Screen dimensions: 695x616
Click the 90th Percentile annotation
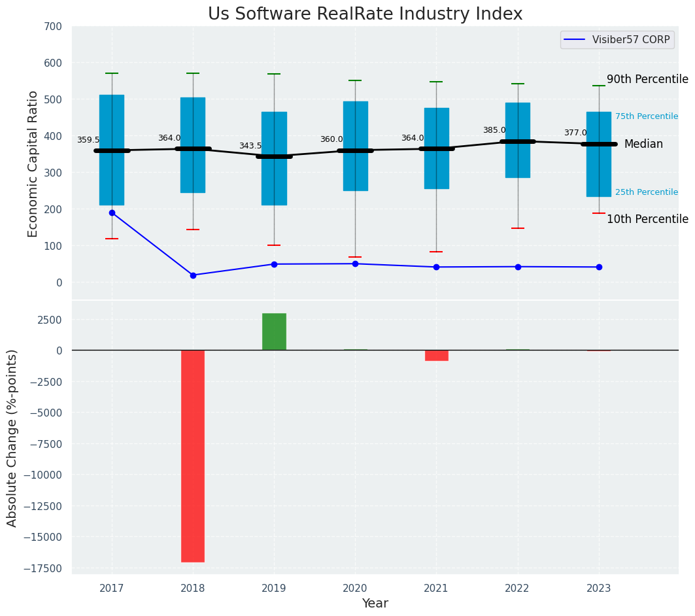(647, 79)
